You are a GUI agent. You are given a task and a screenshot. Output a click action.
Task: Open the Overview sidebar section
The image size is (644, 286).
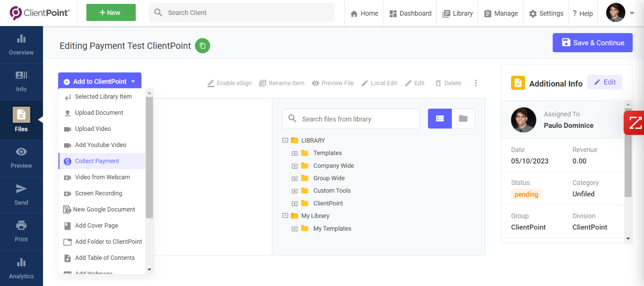(21, 45)
